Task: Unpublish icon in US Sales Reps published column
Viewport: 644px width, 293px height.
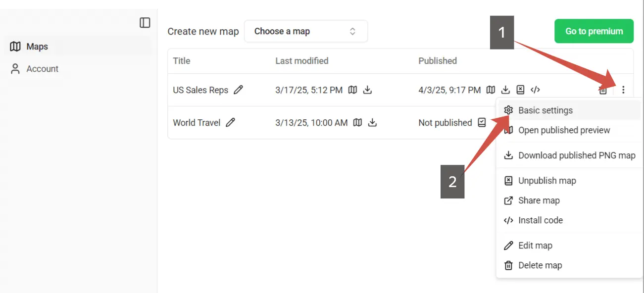Action: [x=520, y=90]
